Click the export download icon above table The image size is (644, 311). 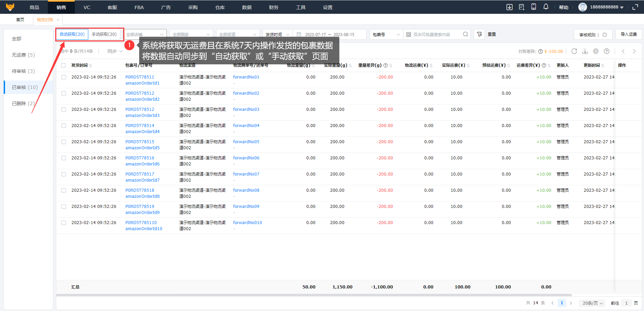[x=585, y=51]
